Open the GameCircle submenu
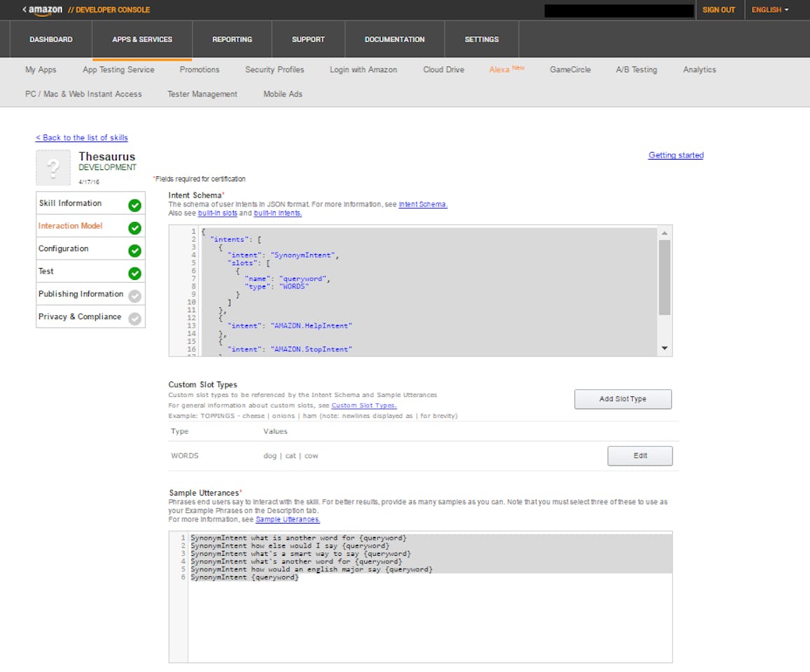Viewport: 810px width, 672px height. tap(571, 69)
